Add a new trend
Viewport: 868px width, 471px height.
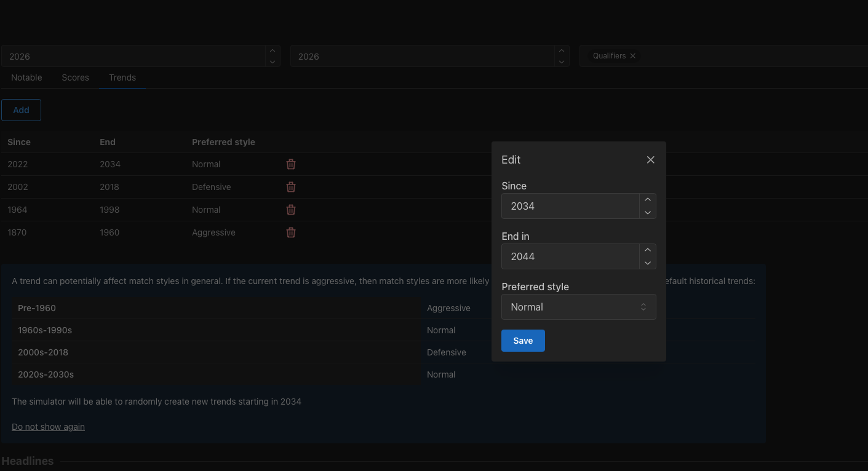(x=21, y=110)
